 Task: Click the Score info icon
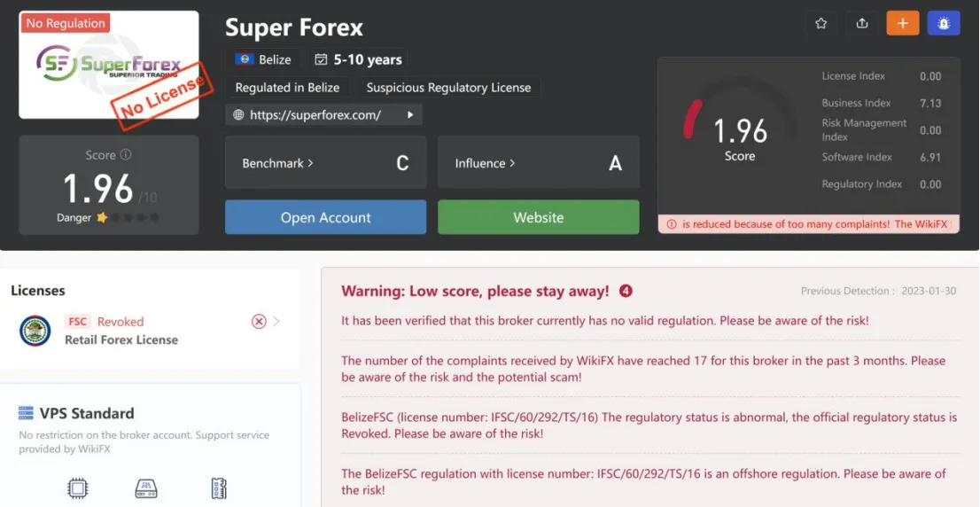pyautogui.click(x=126, y=154)
